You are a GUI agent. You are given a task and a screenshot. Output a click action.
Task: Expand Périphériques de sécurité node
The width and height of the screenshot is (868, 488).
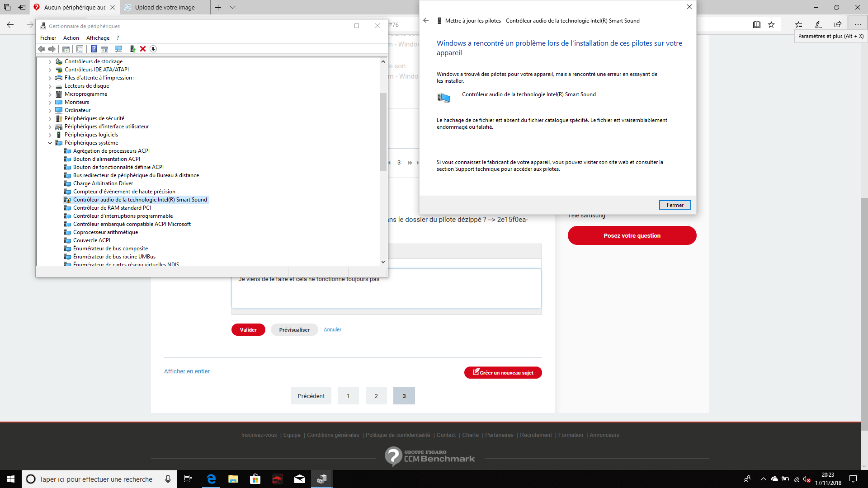click(x=50, y=118)
